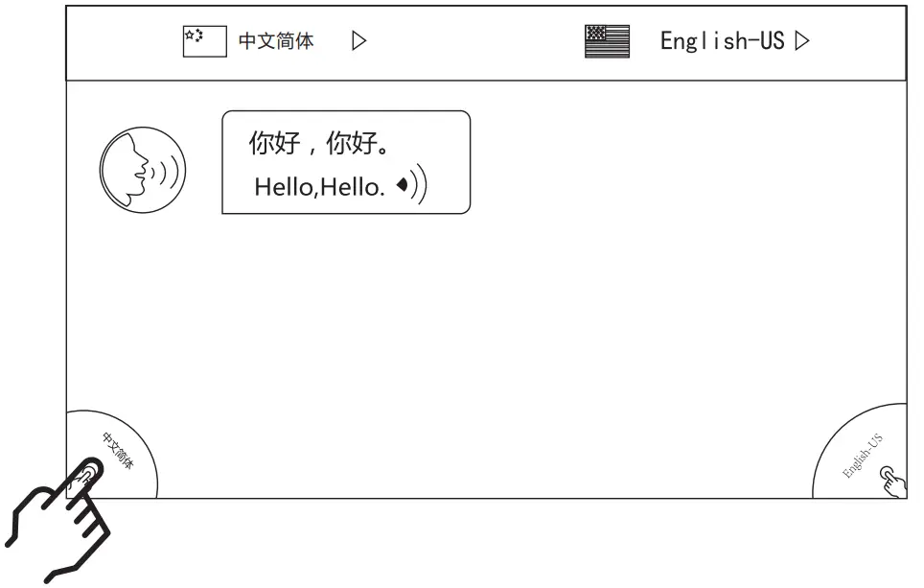Click the American flag icon
This screenshot has height=588, width=924.
[606, 40]
